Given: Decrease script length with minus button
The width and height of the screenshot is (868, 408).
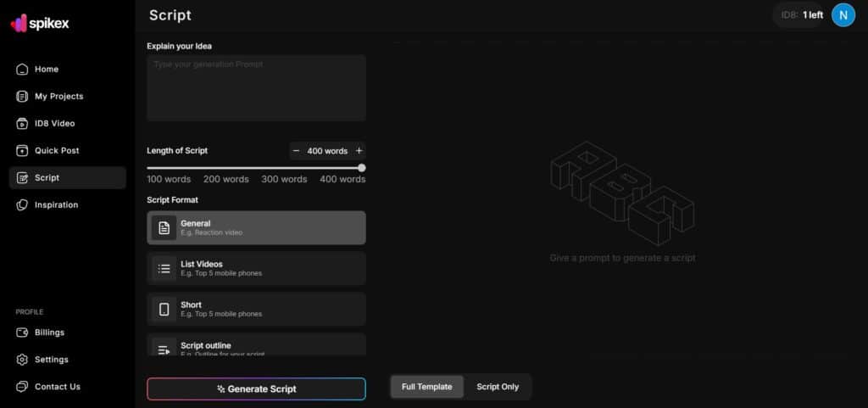Looking at the screenshot, I should click(296, 151).
